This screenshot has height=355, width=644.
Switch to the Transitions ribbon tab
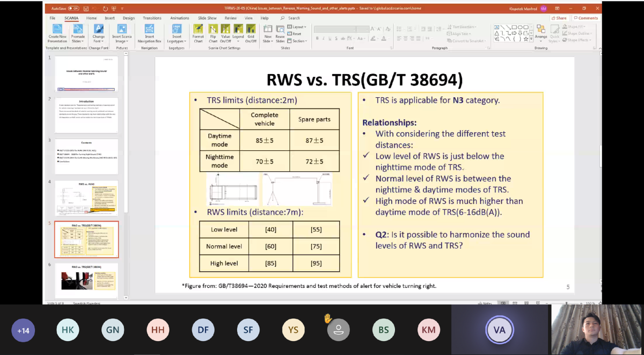click(x=152, y=18)
